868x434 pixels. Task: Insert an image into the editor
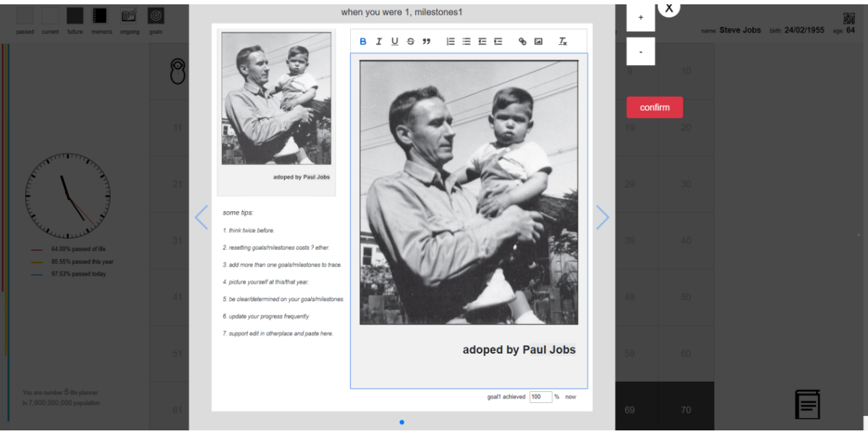pyautogui.click(x=538, y=41)
